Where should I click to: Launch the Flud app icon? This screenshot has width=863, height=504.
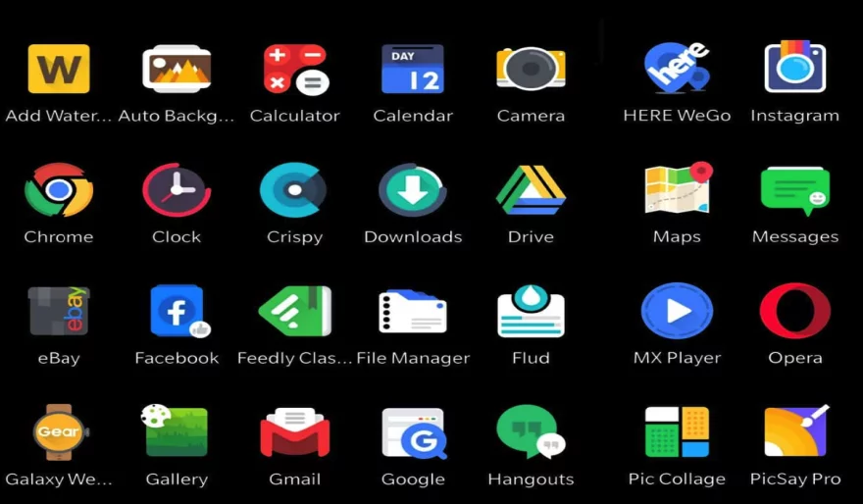(x=531, y=311)
